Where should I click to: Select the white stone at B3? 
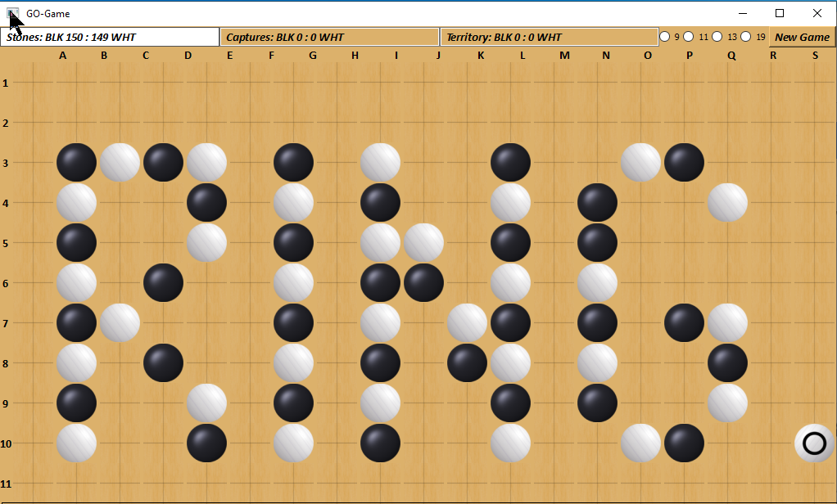coord(120,163)
